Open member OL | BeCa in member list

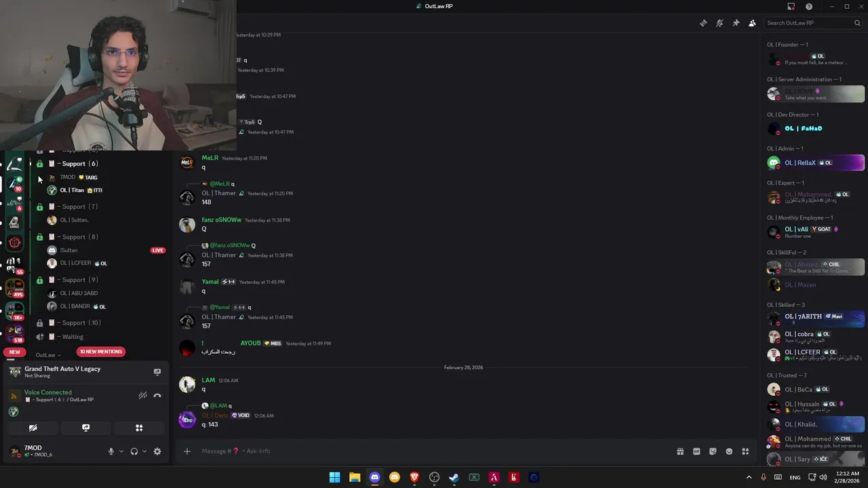(814, 390)
